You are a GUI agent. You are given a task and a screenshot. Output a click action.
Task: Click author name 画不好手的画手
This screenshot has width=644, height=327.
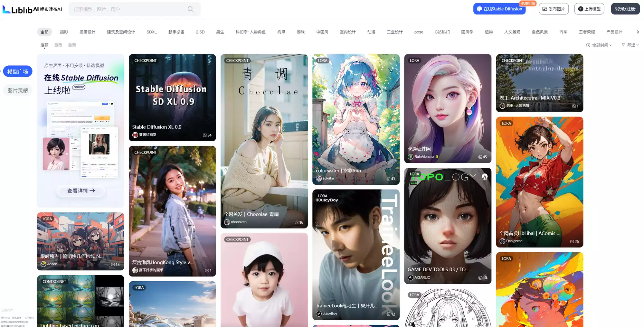pos(151,270)
